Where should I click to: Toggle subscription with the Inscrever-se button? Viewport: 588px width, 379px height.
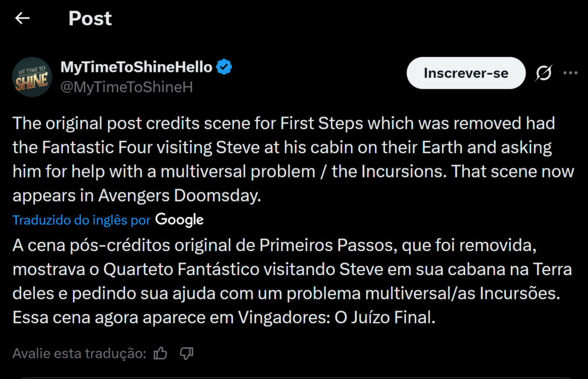click(466, 73)
